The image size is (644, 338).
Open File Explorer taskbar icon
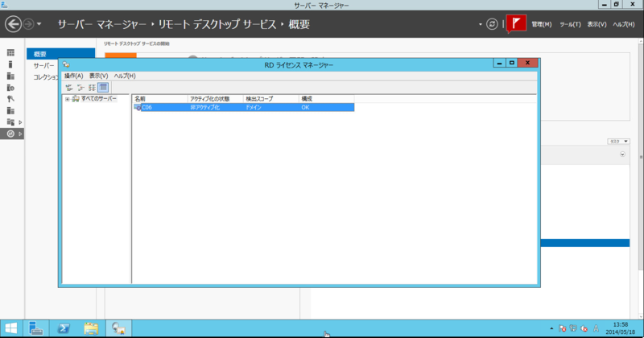(x=91, y=328)
